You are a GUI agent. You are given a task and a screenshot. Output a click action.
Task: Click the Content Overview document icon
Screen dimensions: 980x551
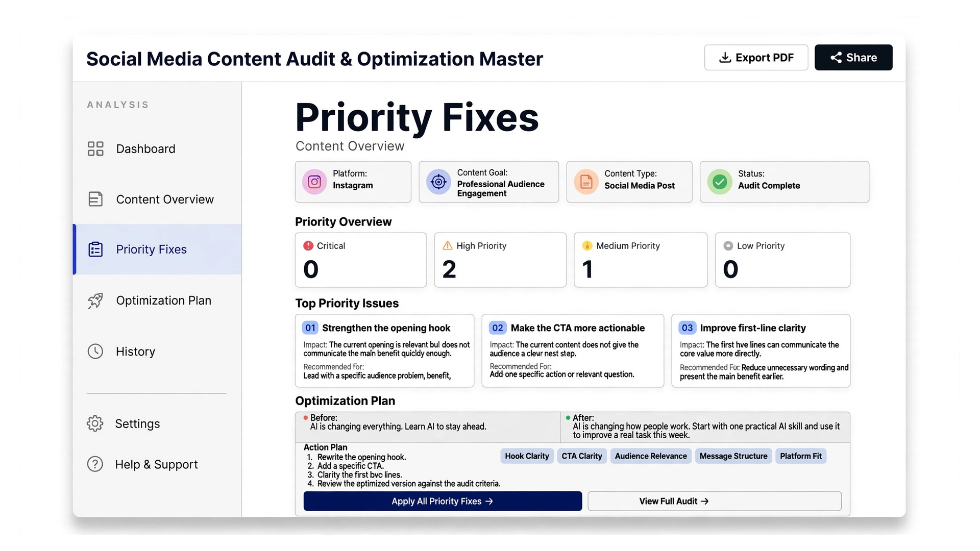point(95,199)
